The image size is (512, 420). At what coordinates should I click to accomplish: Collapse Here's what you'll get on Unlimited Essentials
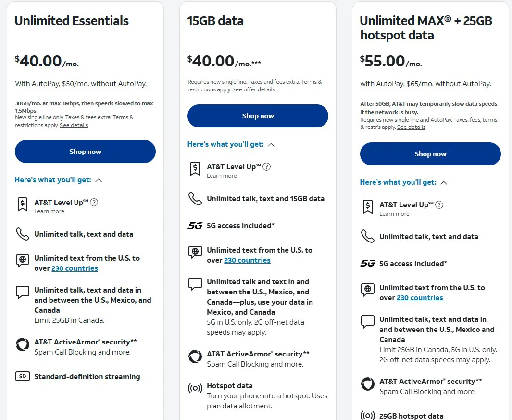99,180
